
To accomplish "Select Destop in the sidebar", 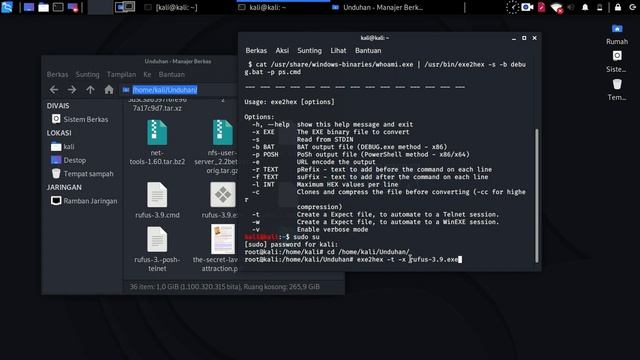I will point(69,160).
